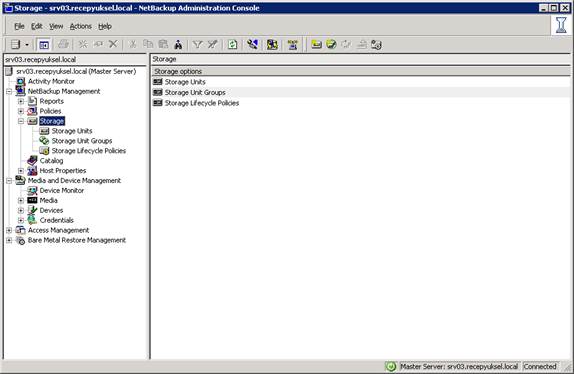Toggle the show/hide tree pane toolbar button
The height and width of the screenshot is (374, 574).
(44, 45)
